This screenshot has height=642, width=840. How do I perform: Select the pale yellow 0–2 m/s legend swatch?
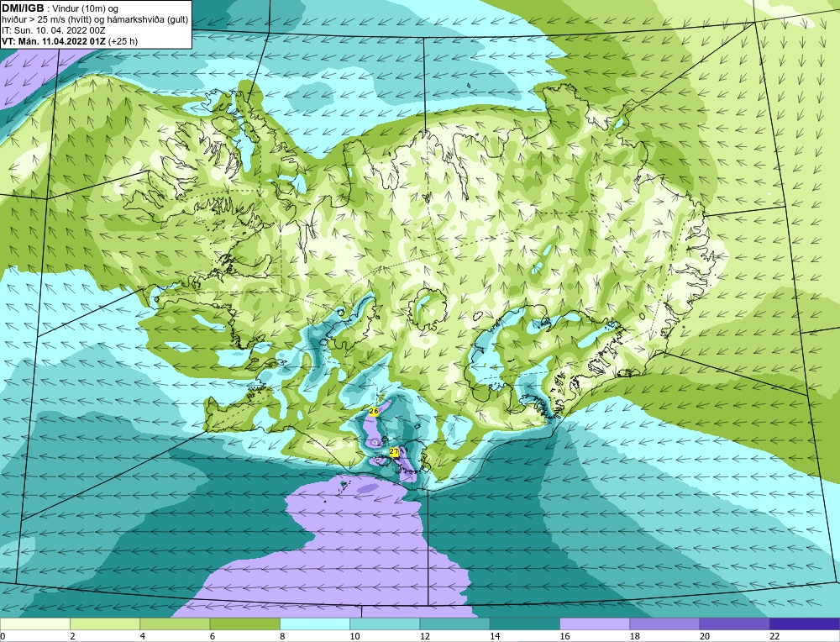click(x=34, y=624)
